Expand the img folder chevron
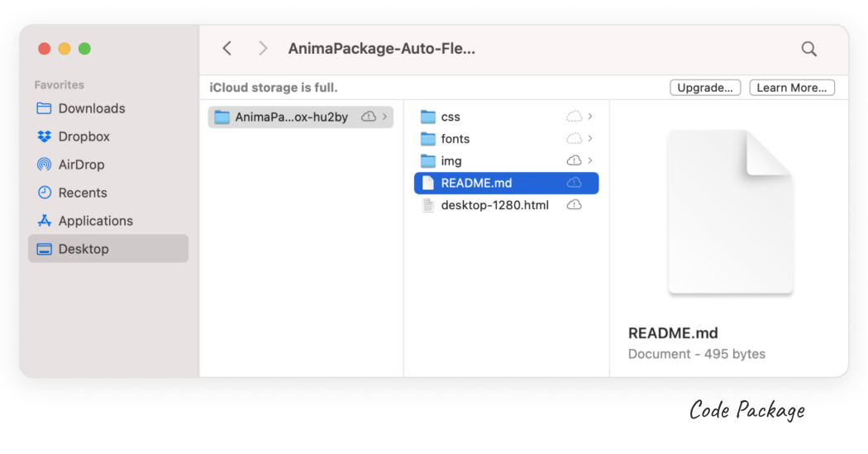 (590, 160)
